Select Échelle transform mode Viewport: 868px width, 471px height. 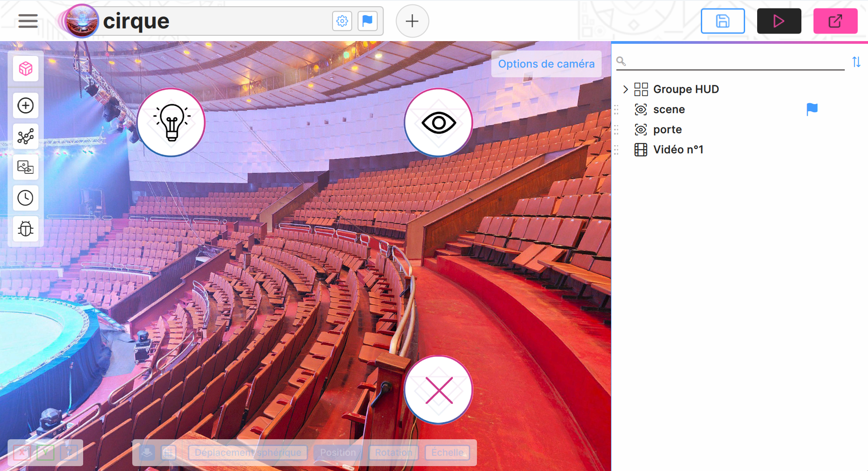click(x=447, y=453)
